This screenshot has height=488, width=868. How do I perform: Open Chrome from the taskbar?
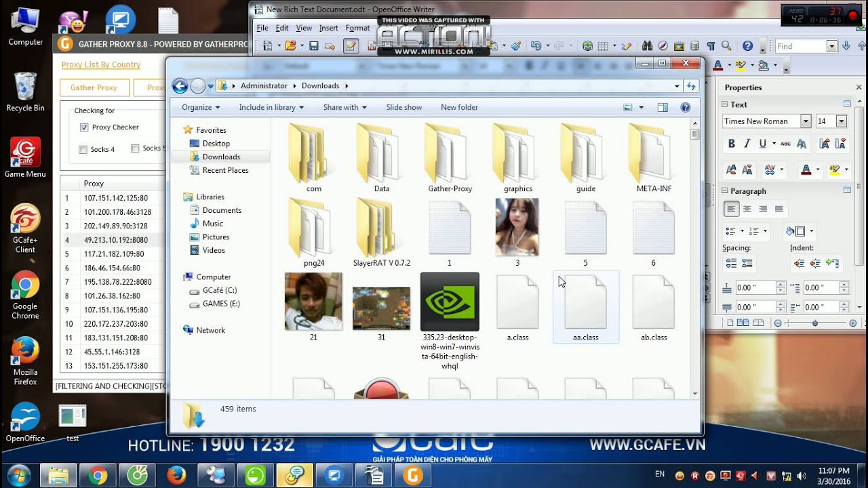pos(98,476)
